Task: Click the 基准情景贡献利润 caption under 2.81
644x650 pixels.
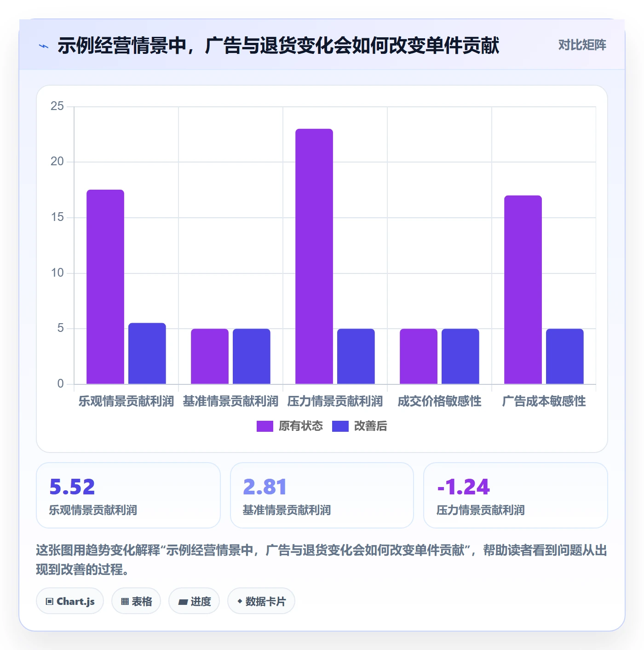Action: 287,510
